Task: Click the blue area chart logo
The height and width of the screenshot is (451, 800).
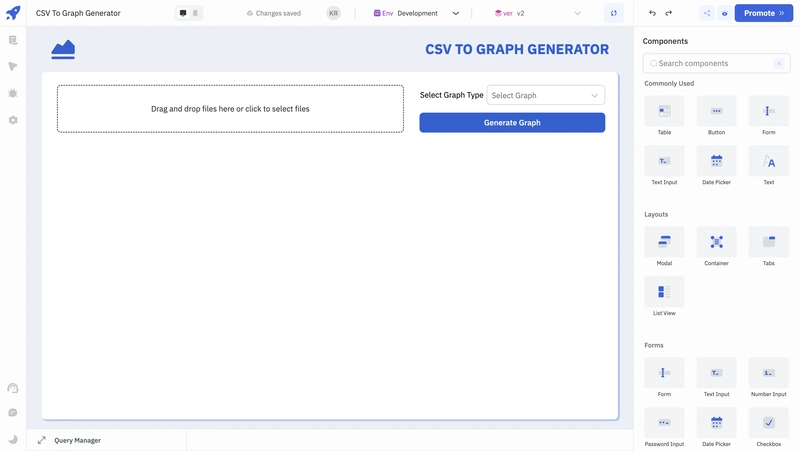Action: pos(63,49)
